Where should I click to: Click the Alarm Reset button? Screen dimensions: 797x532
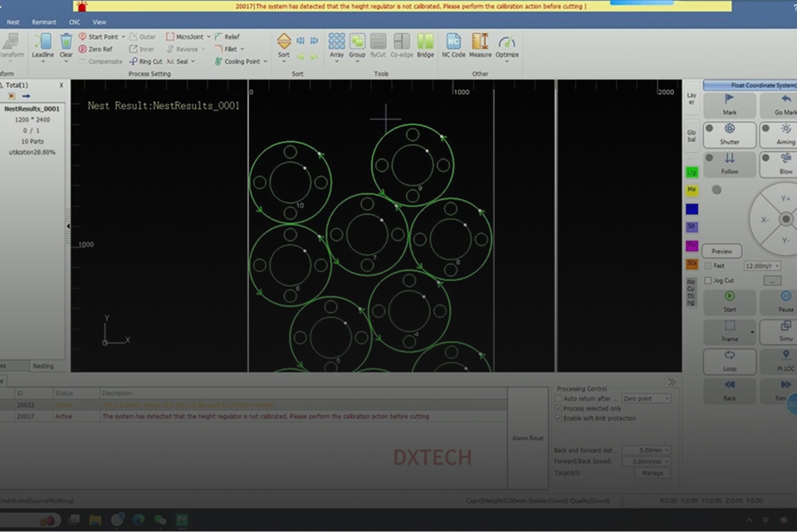click(x=528, y=438)
